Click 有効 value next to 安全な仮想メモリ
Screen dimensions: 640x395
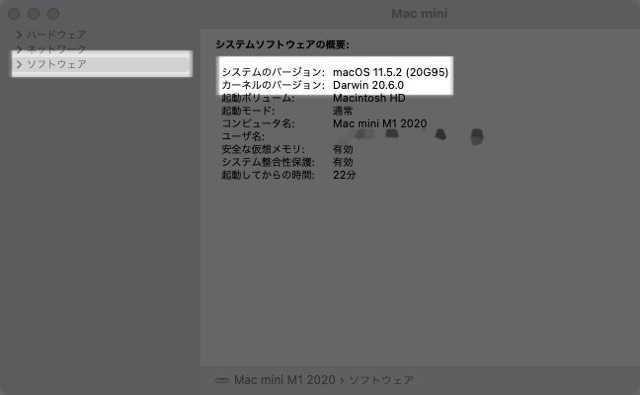click(342, 149)
